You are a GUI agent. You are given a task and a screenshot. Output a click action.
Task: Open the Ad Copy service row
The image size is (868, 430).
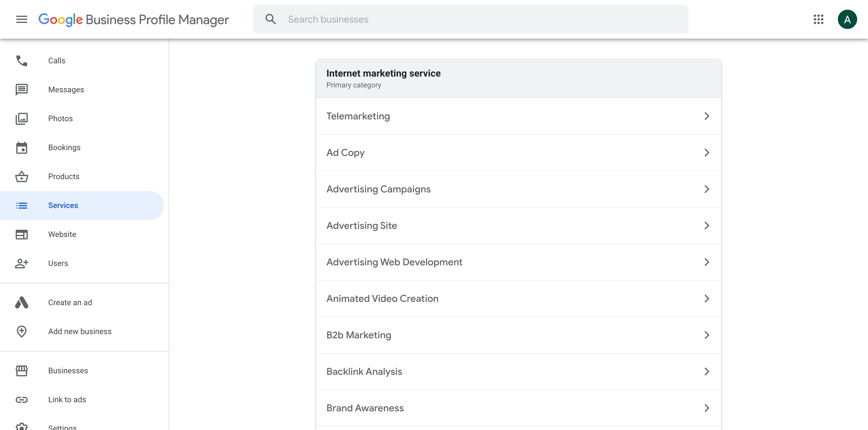click(x=518, y=153)
